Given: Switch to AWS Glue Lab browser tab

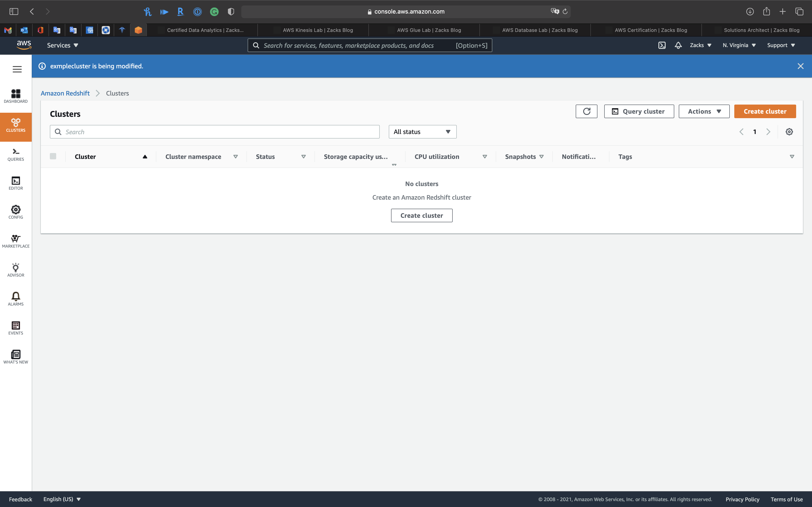Looking at the screenshot, I should pyautogui.click(x=428, y=30).
